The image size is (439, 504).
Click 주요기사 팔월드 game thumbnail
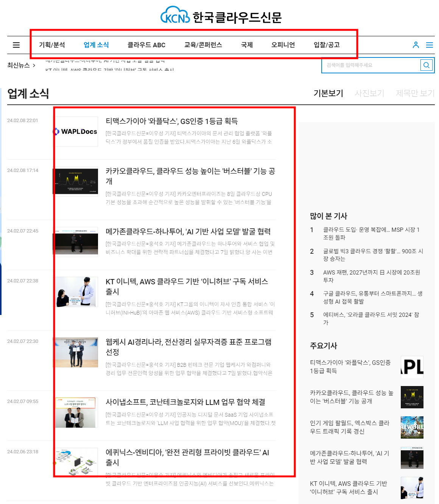coord(412,427)
